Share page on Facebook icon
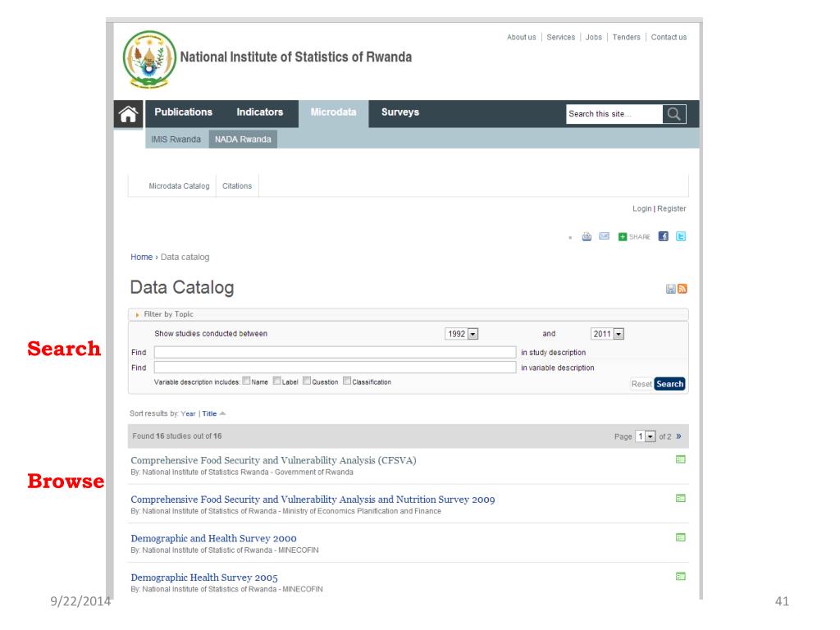840x630 pixels. tap(663, 236)
